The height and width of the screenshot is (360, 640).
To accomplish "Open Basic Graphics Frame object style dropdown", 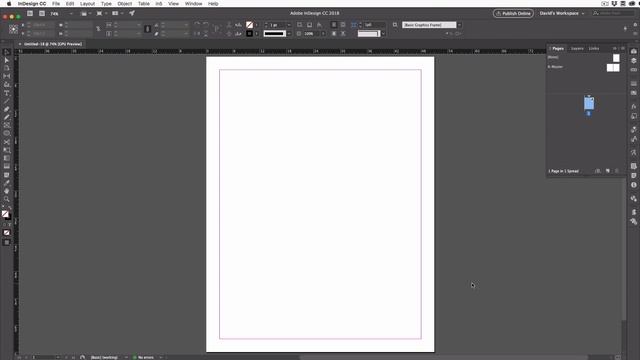I will pyautogui.click(x=460, y=25).
